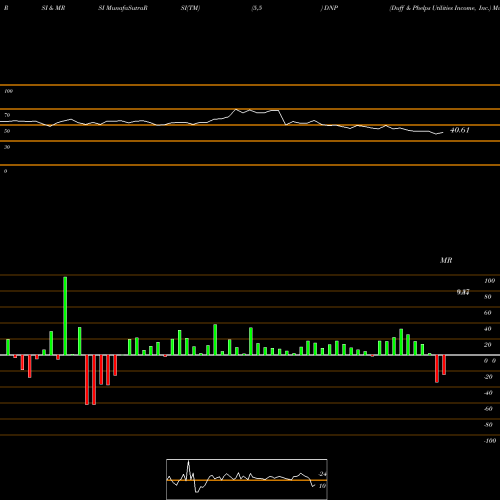Click the 'SI MunafaSutraR' header label
500x500 pixels.
pos(123,8)
